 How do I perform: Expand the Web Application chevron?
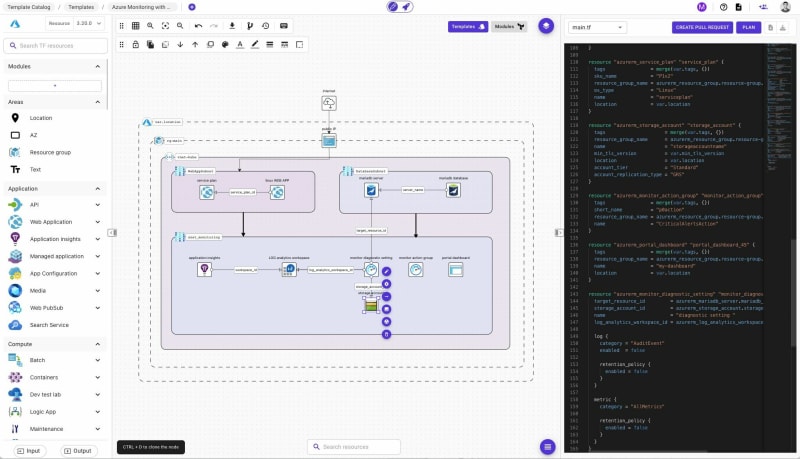pyautogui.click(x=97, y=222)
